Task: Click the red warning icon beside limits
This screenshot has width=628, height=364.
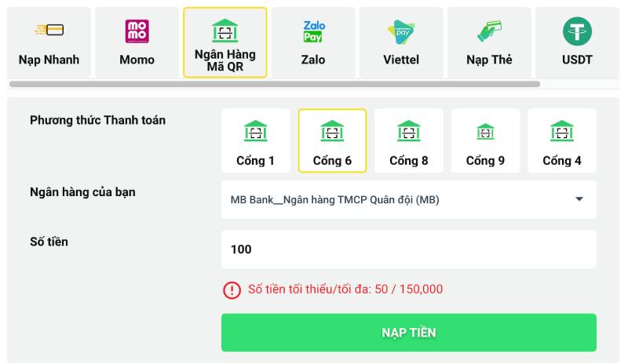Action: (x=232, y=289)
